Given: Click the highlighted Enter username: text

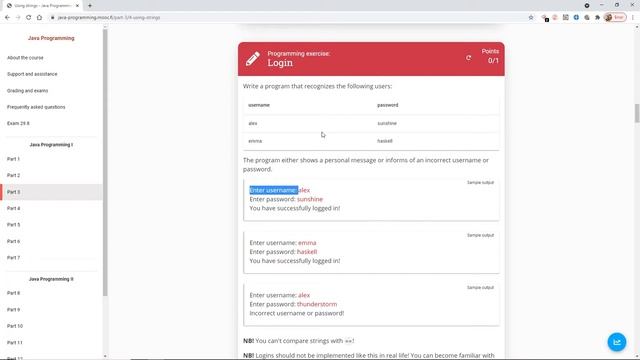Looking at the screenshot, I should tap(273, 190).
